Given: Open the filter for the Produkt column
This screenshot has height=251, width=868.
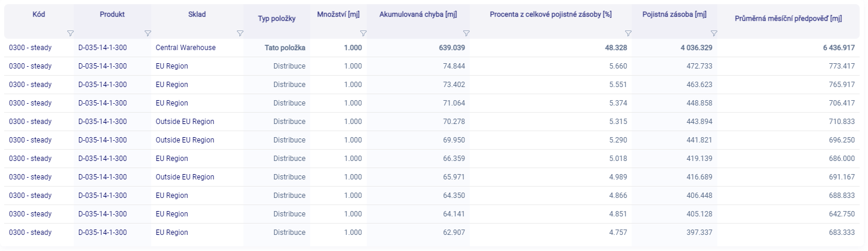Looking at the screenshot, I should [148, 33].
